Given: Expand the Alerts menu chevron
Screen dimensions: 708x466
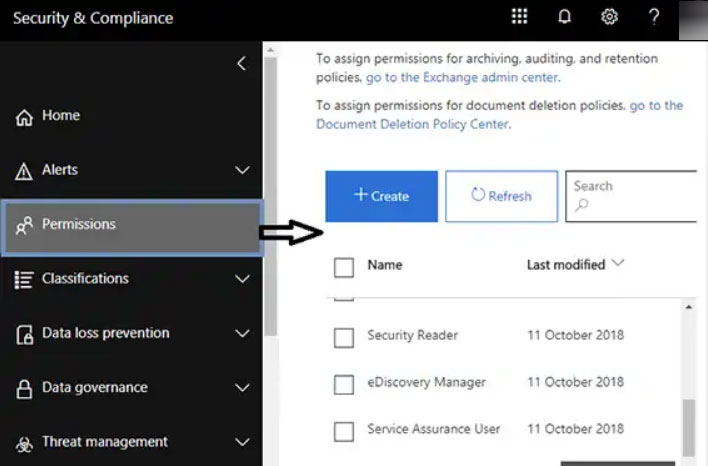Looking at the screenshot, I should [242, 170].
